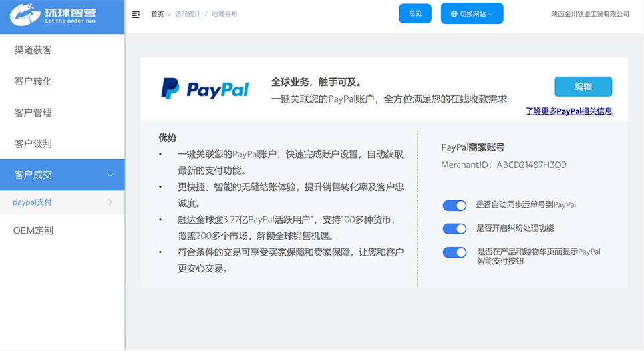Open the 切换网站 dropdown
Viewport: 644px width, 351px height.
(x=472, y=14)
